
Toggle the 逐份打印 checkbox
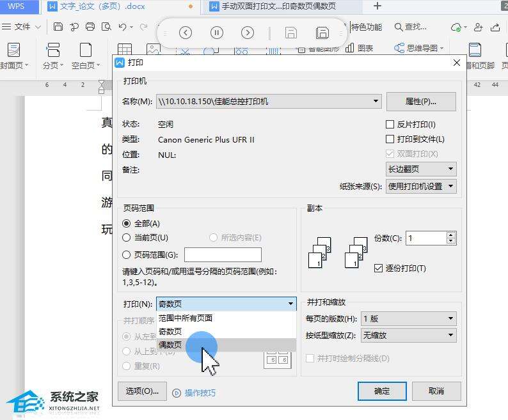pyautogui.click(x=378, y=268)
